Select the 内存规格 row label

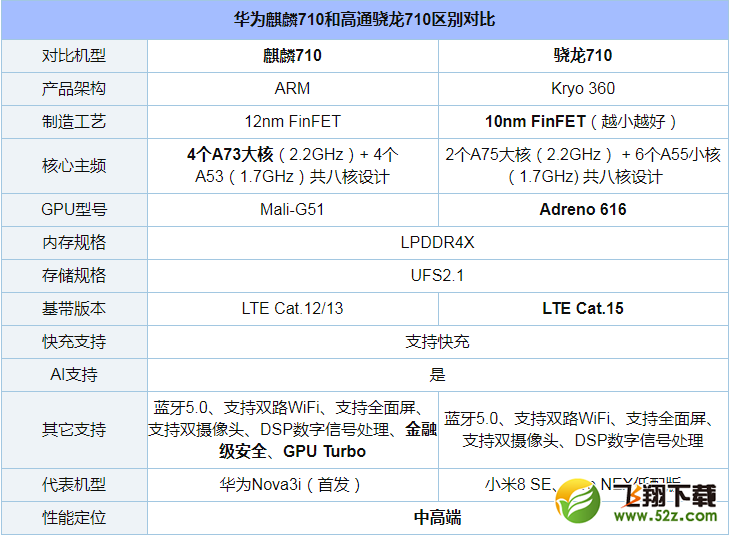74,243
